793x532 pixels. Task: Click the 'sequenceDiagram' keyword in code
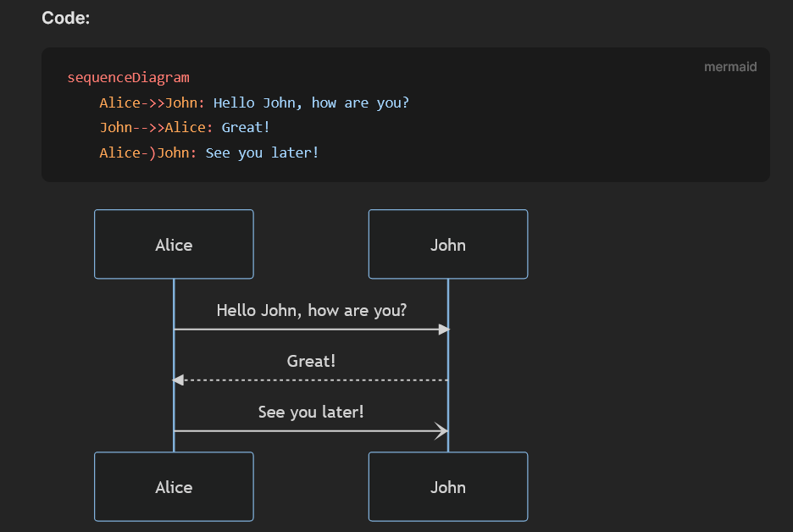pyautogui.click(x=128, y=77)
